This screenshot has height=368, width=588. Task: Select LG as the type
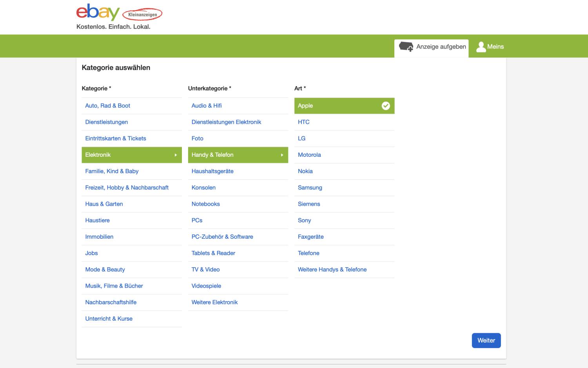(344, 139)
